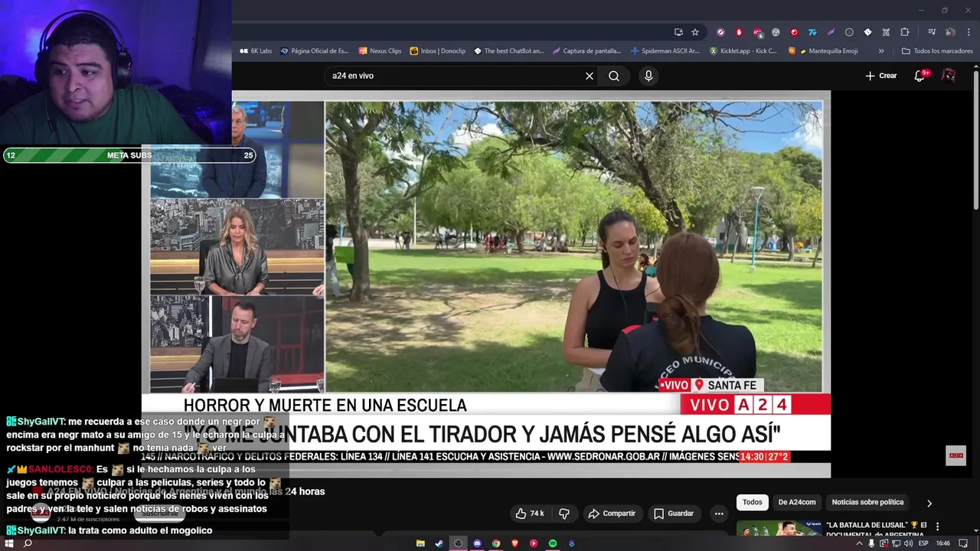This screenshot has height=551, width=980.
Task: Open the red hand blocker extension
Action: 739,32
